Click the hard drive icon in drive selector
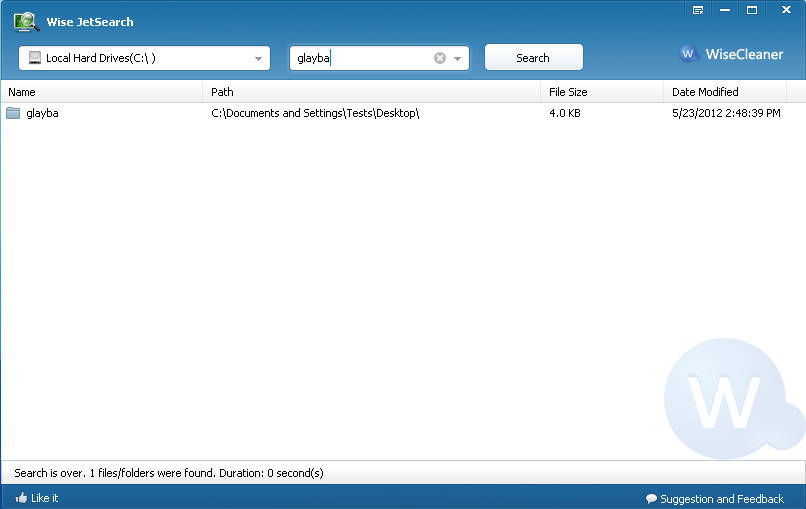Viewport: 806px width, 509px height. tap(34, 58)
